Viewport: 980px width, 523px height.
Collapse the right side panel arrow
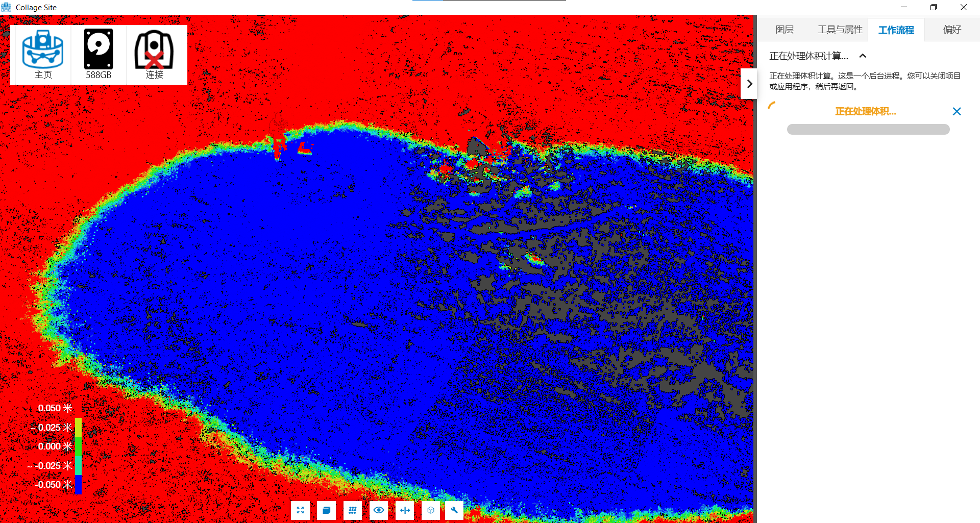[x=749, y=84]
